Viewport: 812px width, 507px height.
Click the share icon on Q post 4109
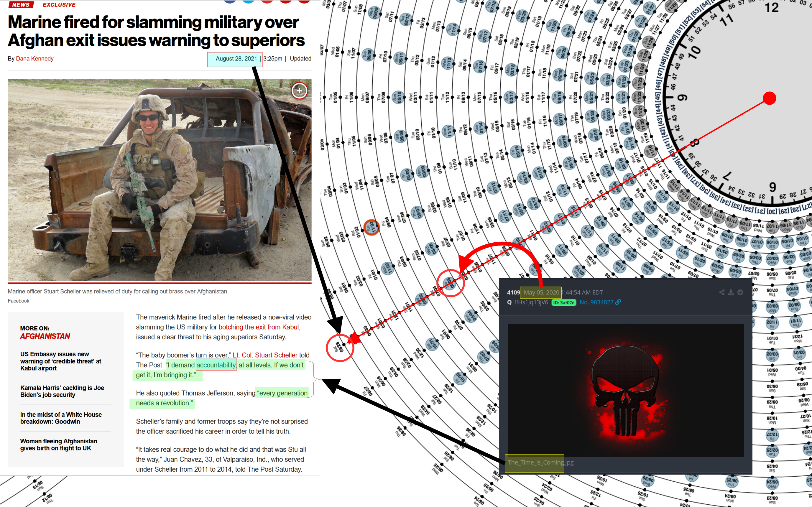(x=722, y=292)
